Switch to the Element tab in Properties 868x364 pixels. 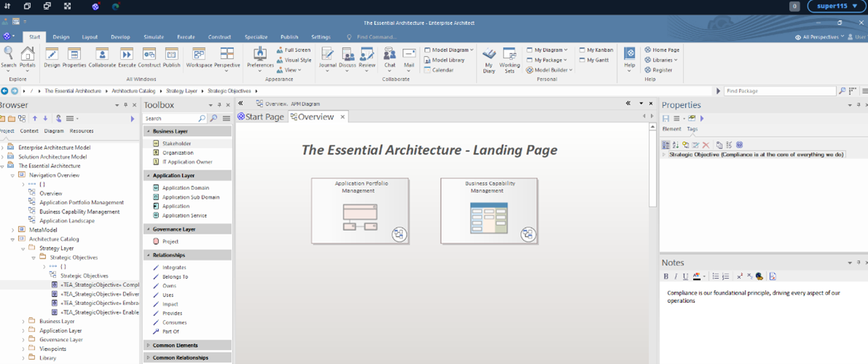pyautogui.click(x=671, y=129)
